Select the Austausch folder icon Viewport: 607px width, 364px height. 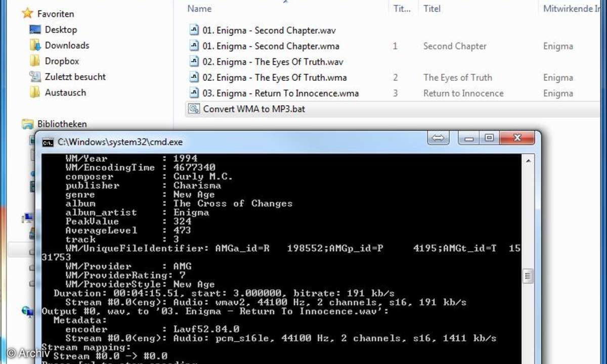[x=35, y=92]
